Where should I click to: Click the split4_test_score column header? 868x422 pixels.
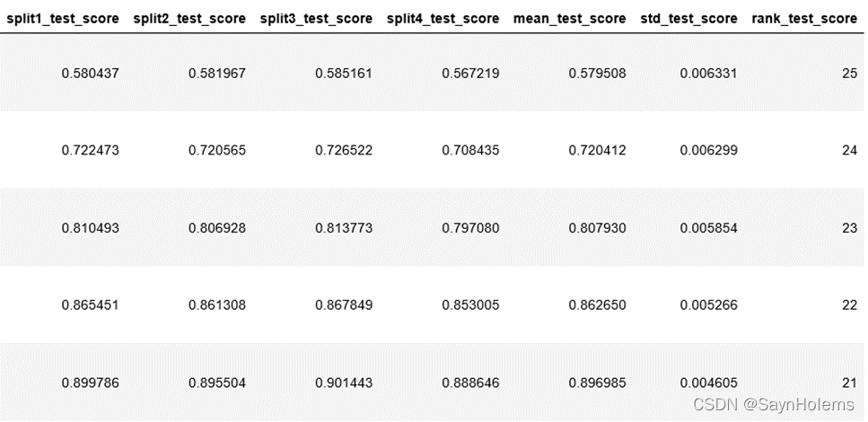[443, 19]
